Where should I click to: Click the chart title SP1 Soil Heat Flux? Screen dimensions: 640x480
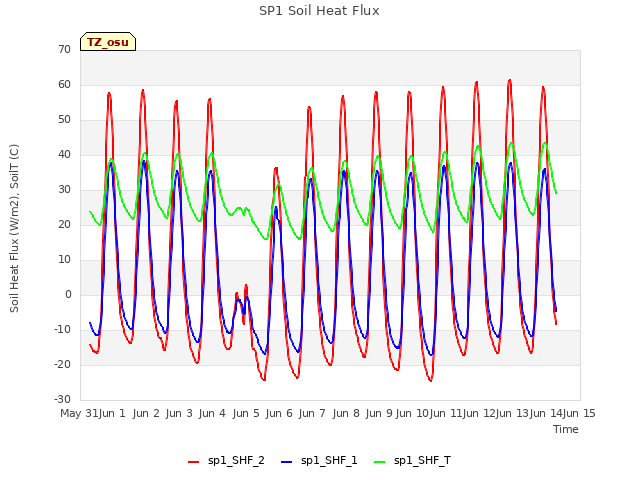(x=319, y=11)
